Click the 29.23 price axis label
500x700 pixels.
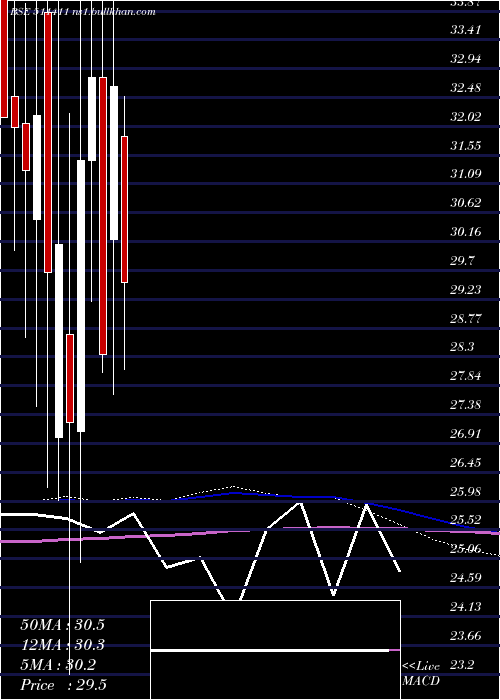466,290
